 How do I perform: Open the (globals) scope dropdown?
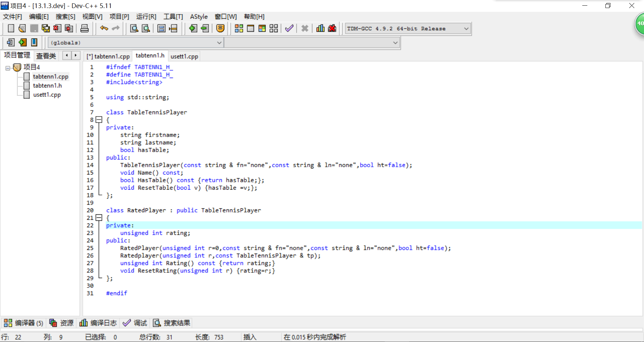(x=136, y=43)
